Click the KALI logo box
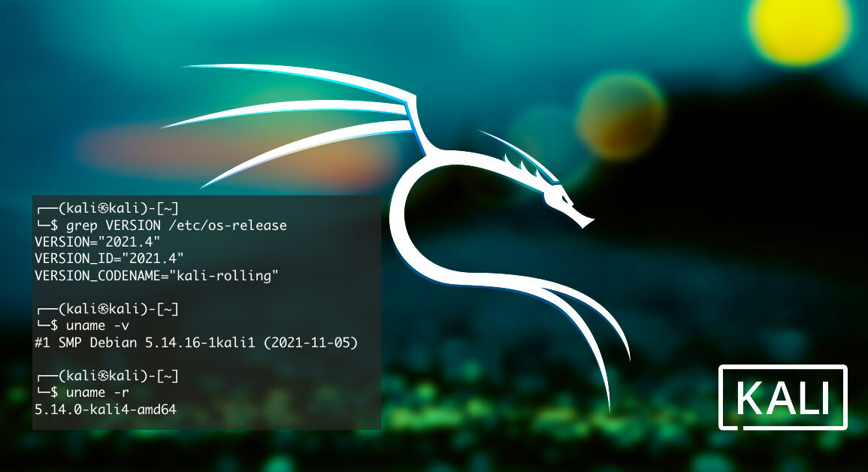Viewport: 868px width, 472px height. coord(783,398)
